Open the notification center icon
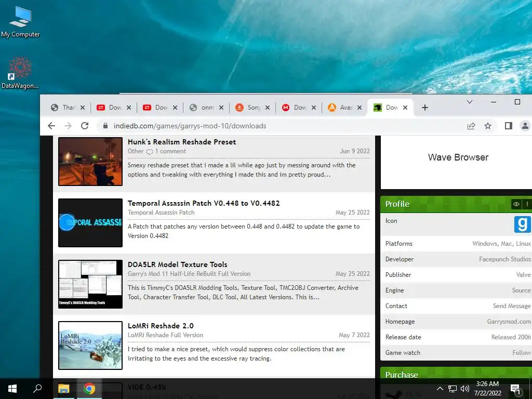This screenshot has width=532, height=399. 515,389
